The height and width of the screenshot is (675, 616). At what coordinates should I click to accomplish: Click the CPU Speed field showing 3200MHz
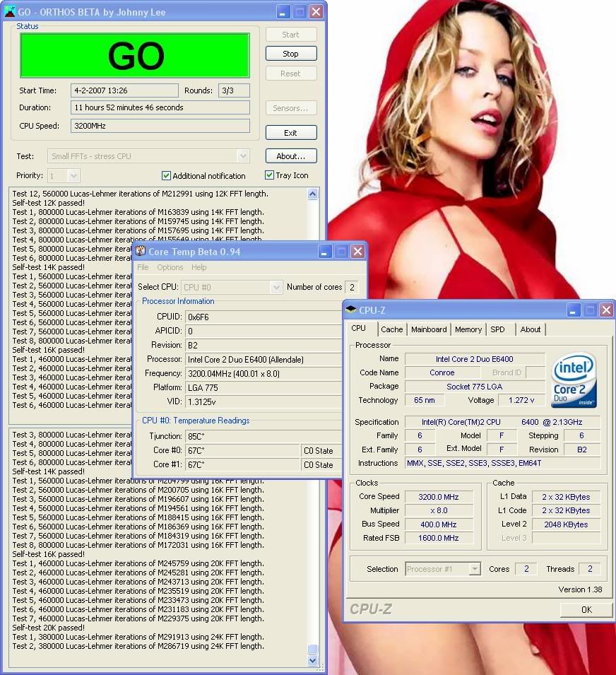[x=160, y=126]
